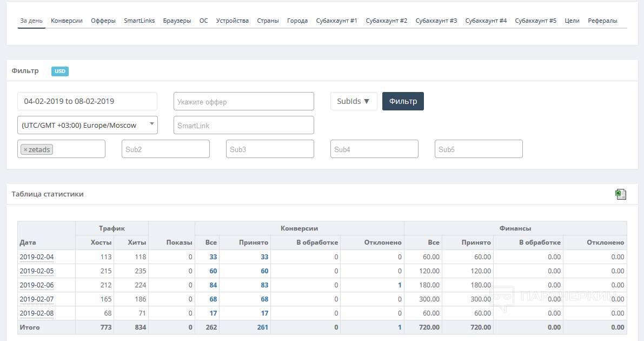Screen dimensions: 644x341
Task: Click the rejected conversion count for 2019-02-06
Action: 400,285
